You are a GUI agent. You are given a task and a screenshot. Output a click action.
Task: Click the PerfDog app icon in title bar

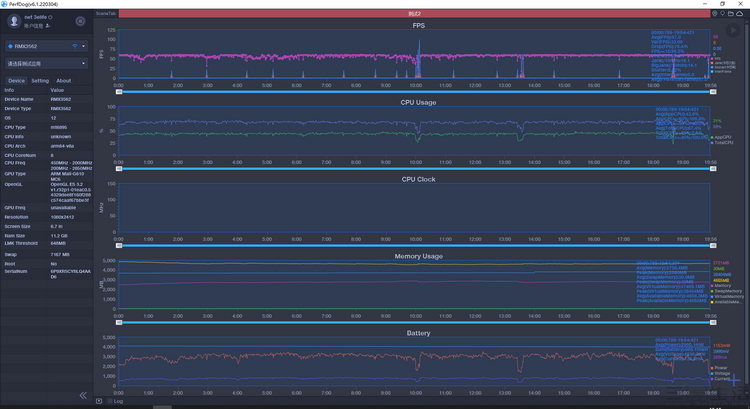click(x=4, y=4)
